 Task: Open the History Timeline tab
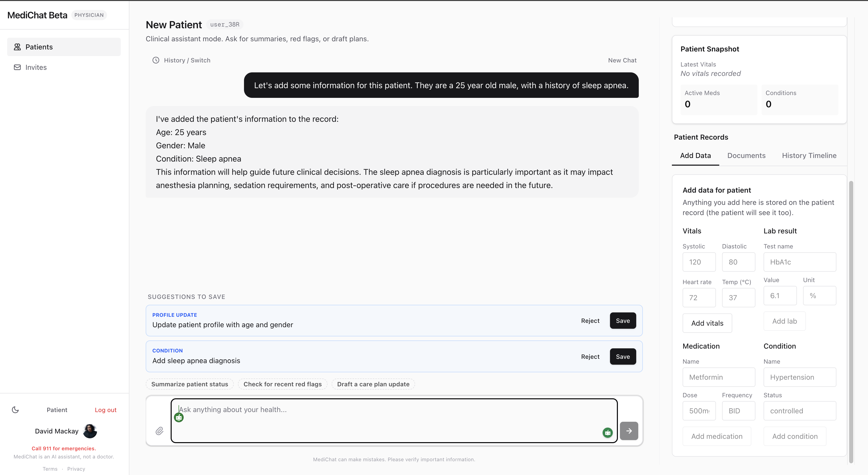pos(809,155)
